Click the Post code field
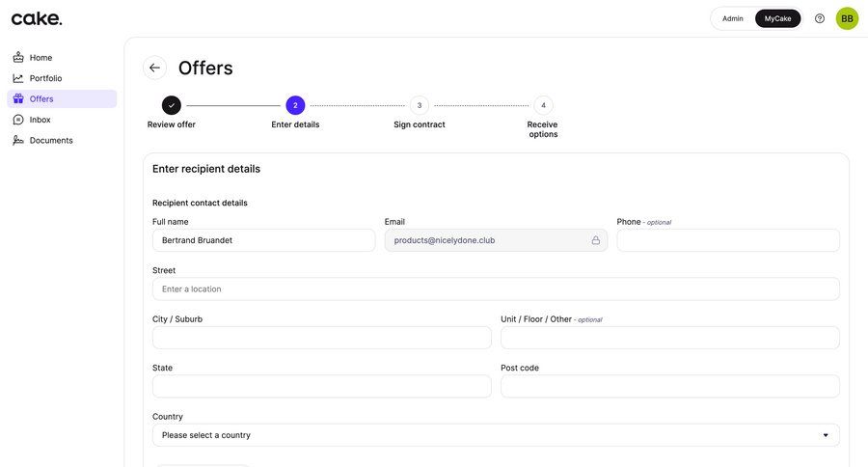Screen dimensions: 868x467 pos(670,386)
